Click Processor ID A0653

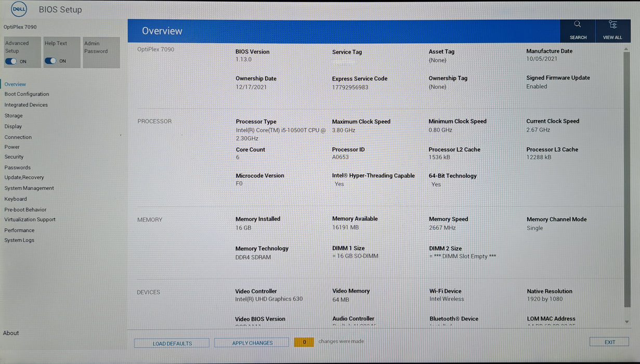(341, 157)
